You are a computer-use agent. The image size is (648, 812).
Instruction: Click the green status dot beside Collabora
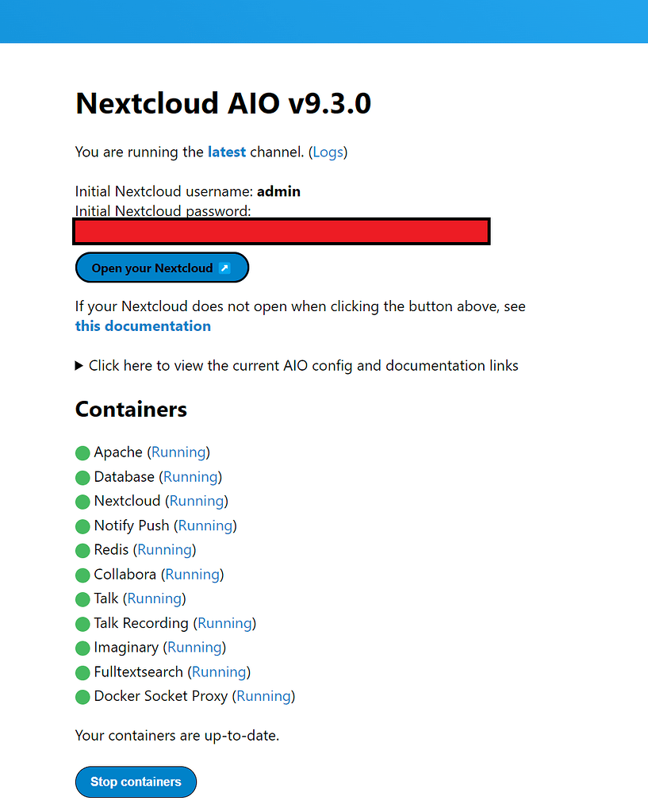point(82,575)
